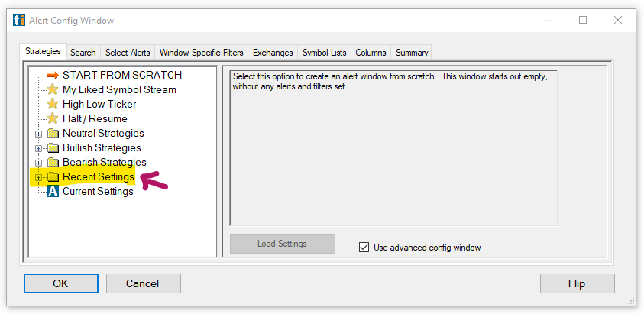Click the orange arrow START FROM SCRATCH icon
This screenshot has width=644, height=314.
(52, 75)
